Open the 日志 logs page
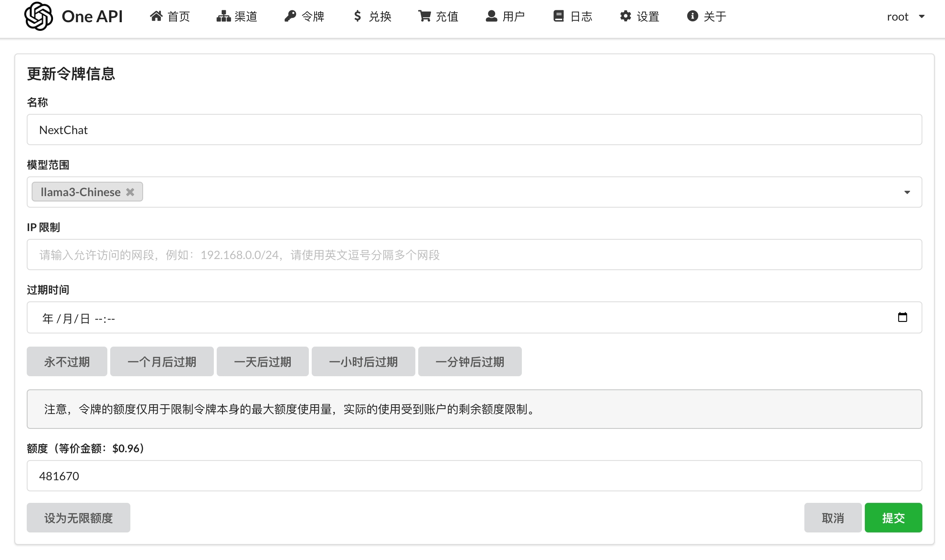The image size is (945, 560). 572,16
